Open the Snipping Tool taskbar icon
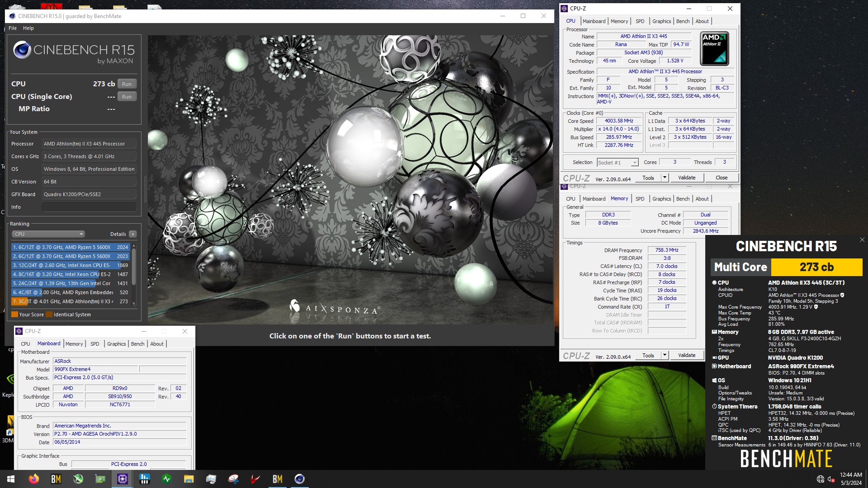This screenshot has height=488, width=868. (x=233, y=479)
